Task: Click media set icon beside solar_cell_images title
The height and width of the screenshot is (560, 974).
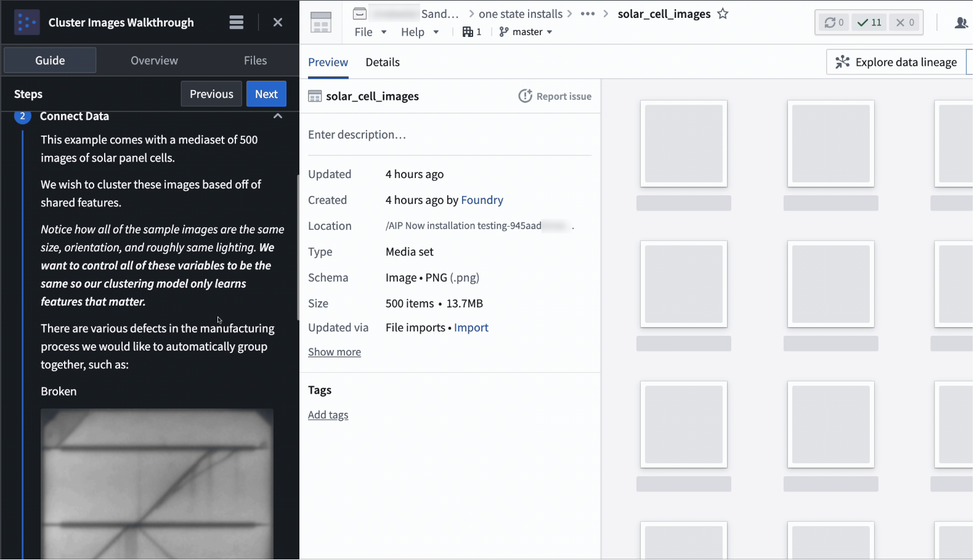Action: 315,96
